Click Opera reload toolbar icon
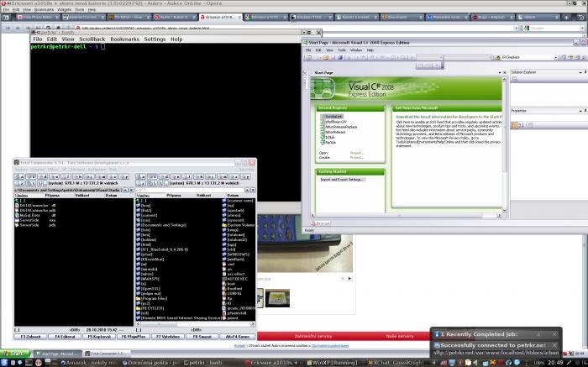The image size is (588, 367). [48, 28]
